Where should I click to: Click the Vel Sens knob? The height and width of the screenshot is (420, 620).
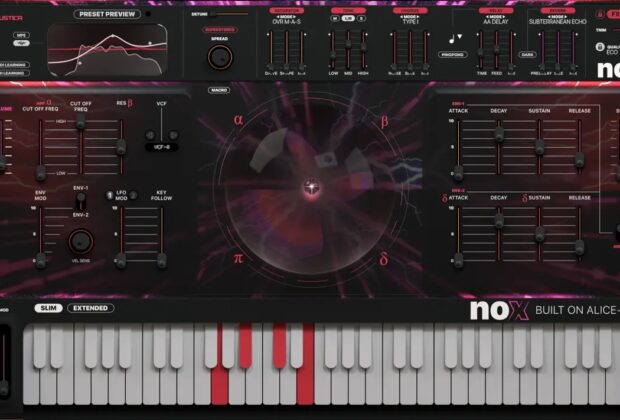pos(80,241)
